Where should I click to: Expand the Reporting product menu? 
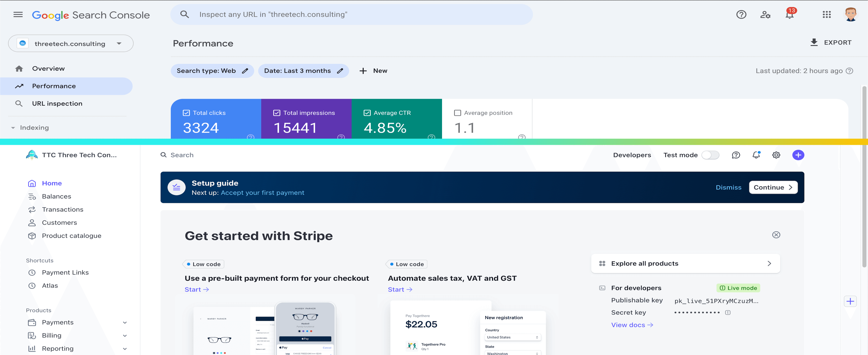pyautogui.click(x=125, y=349)
